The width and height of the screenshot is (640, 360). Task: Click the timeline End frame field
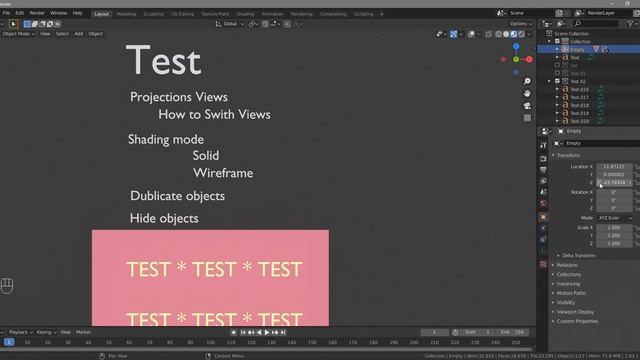513,332
